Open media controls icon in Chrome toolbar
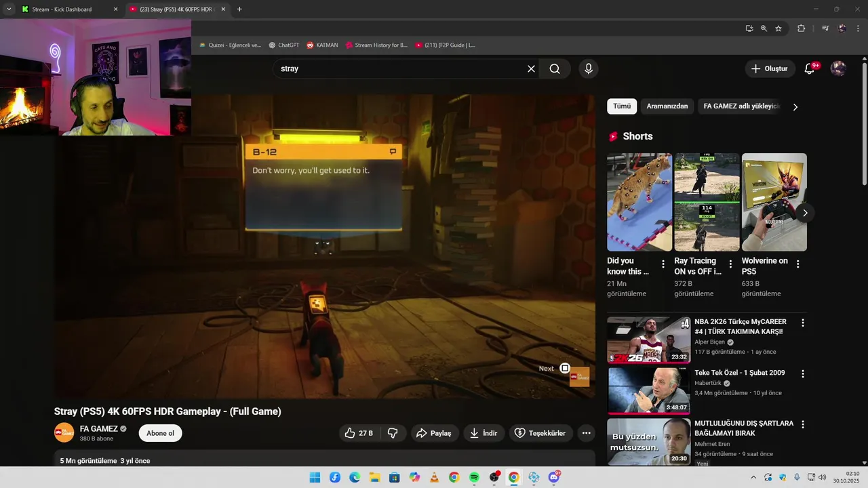Screen dimensions: 868x488 click(825, 28)
